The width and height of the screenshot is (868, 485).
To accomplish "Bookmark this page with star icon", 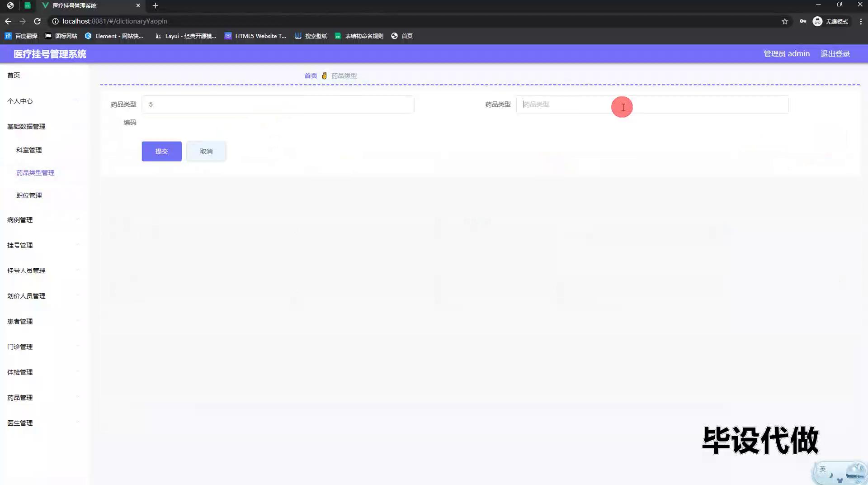I will [x=785, y=21].
